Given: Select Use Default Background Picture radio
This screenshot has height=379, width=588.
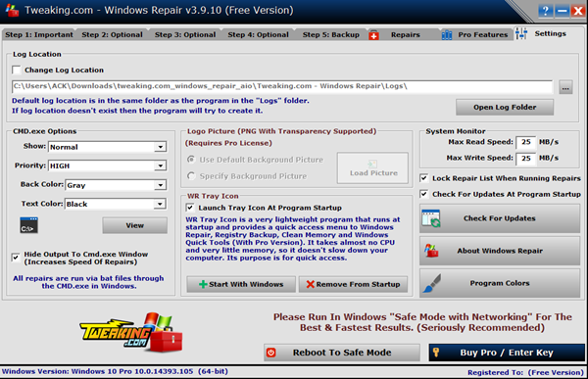Looking at the screenshot, I should point(191,160).
